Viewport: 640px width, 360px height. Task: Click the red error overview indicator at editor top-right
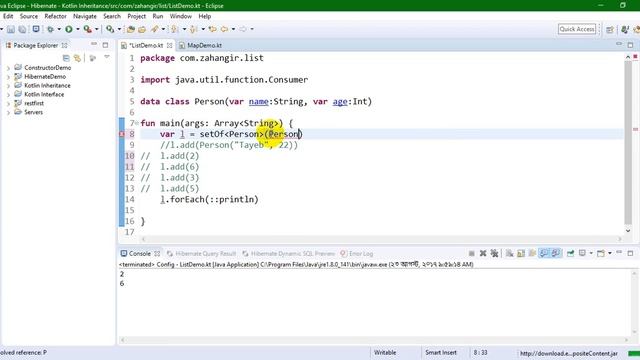635,57
